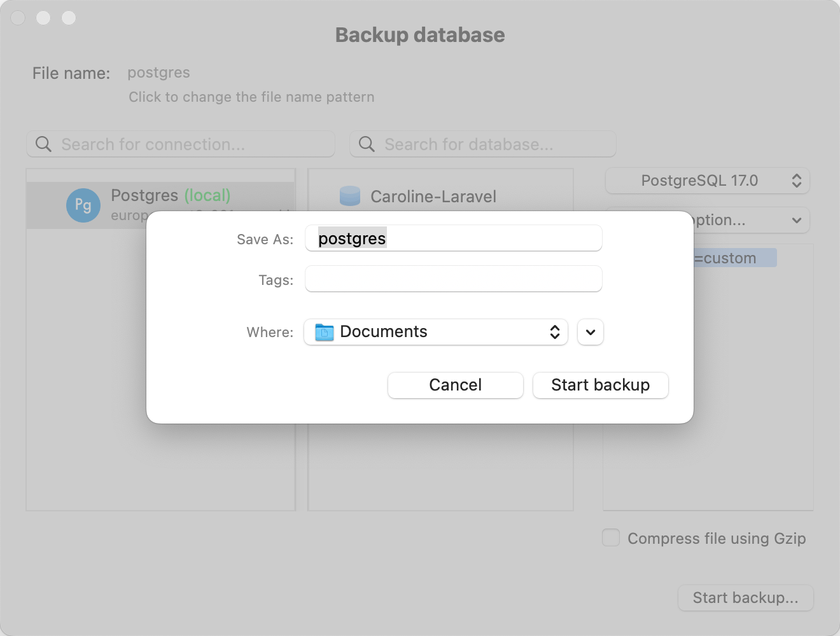Click the Start backup... button at bottom right
This screenshot has height=636, width=840.
[x=745, y=597]
